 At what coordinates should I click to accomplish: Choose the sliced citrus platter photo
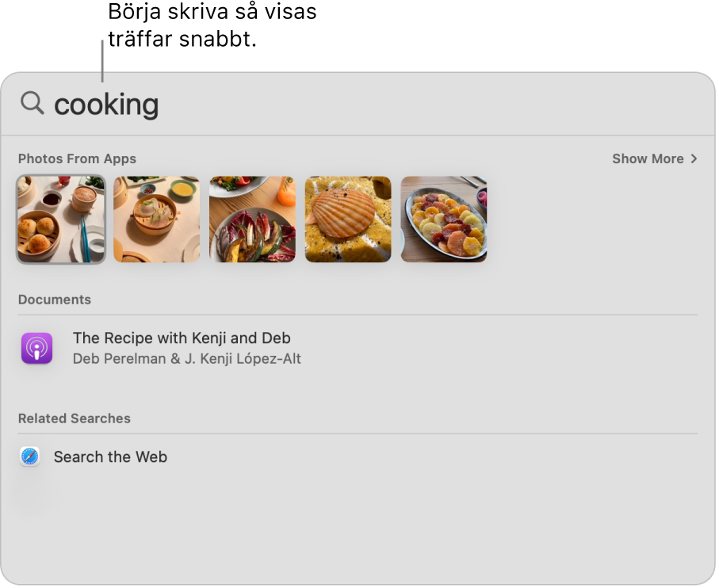444,220
